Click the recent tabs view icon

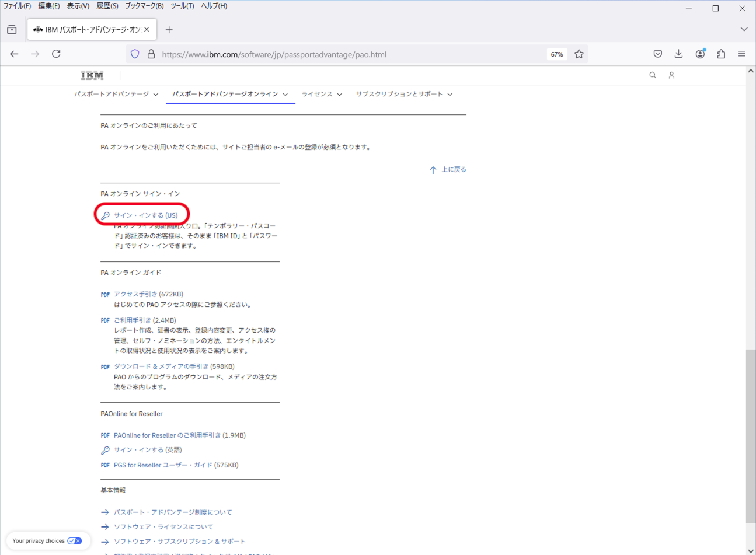(12, 30)
